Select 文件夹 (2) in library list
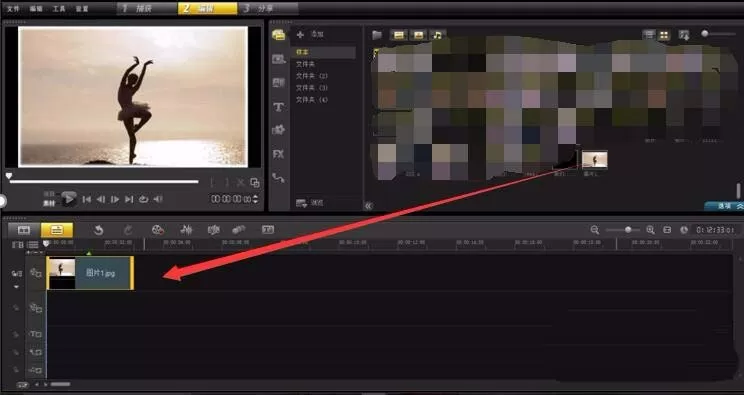This screenshot has width=744, height=395. [312, 76]
